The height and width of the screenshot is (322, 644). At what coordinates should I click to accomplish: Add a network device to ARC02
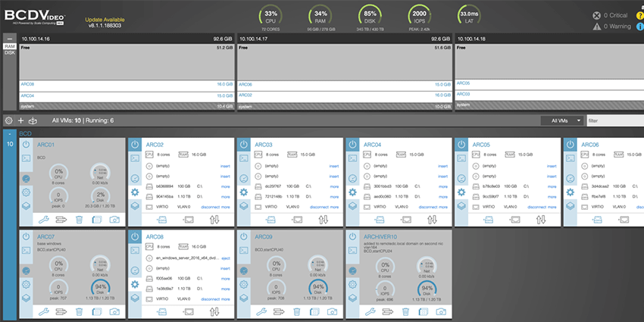[x=188, y=220]
